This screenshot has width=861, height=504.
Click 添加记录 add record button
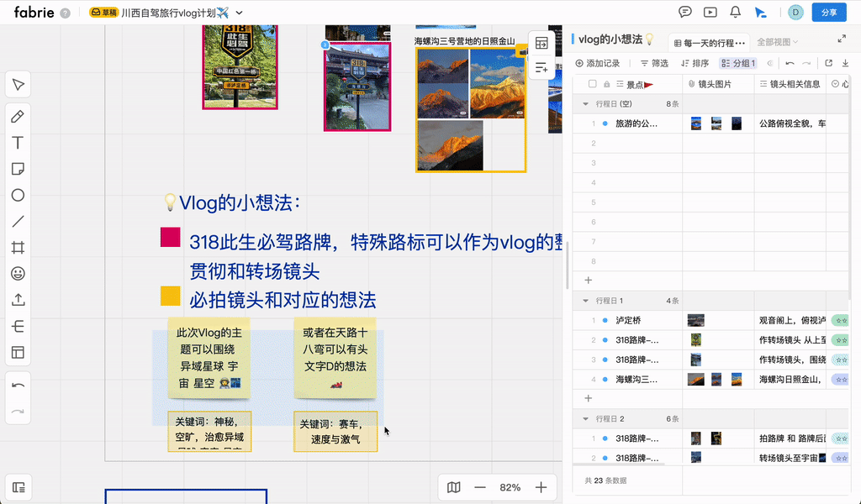click(x=598, y=63)
